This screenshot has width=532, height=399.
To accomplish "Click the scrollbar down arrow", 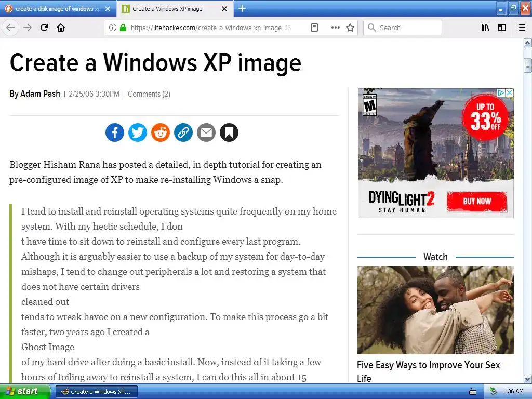I will pyautogui.click(x=527, y=379).
